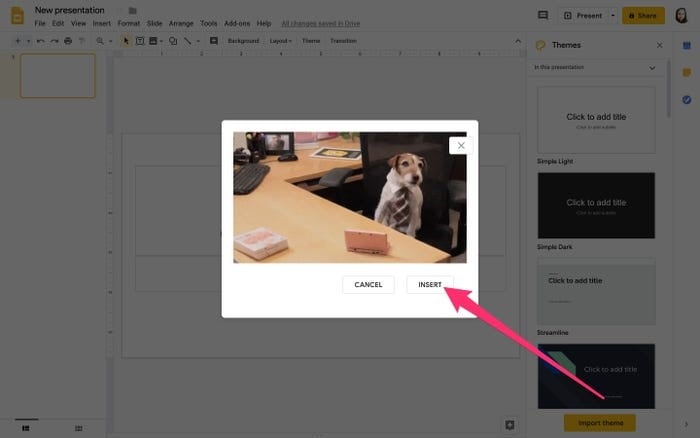Choose the Select cursor tool
Viewport: 700px width, 438px height.
click(126, 41)
